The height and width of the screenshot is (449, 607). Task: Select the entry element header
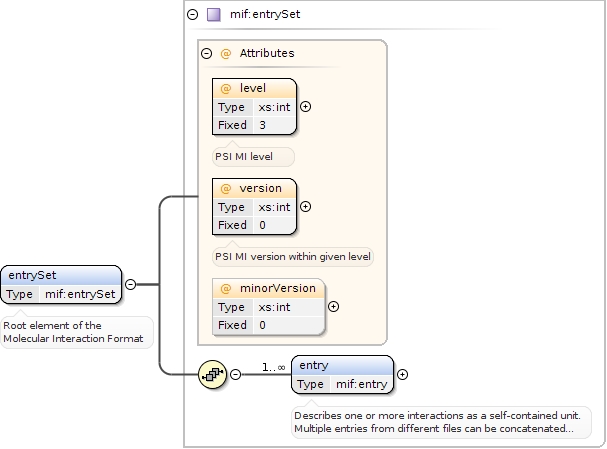coord(342,365)
